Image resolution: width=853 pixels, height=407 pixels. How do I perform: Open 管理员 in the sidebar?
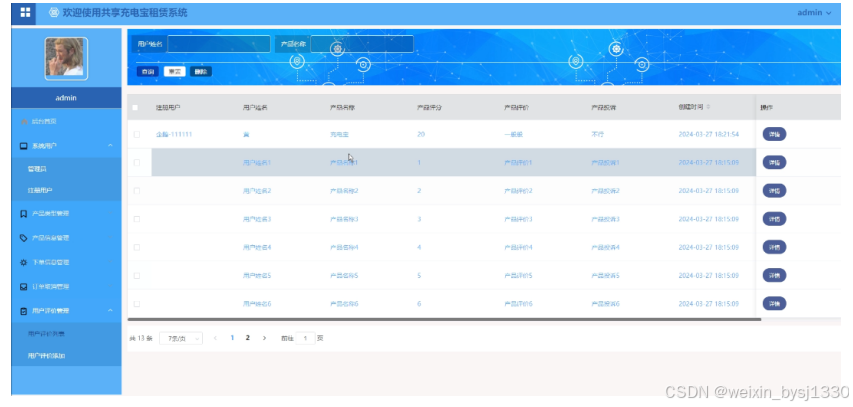(38, 169)
